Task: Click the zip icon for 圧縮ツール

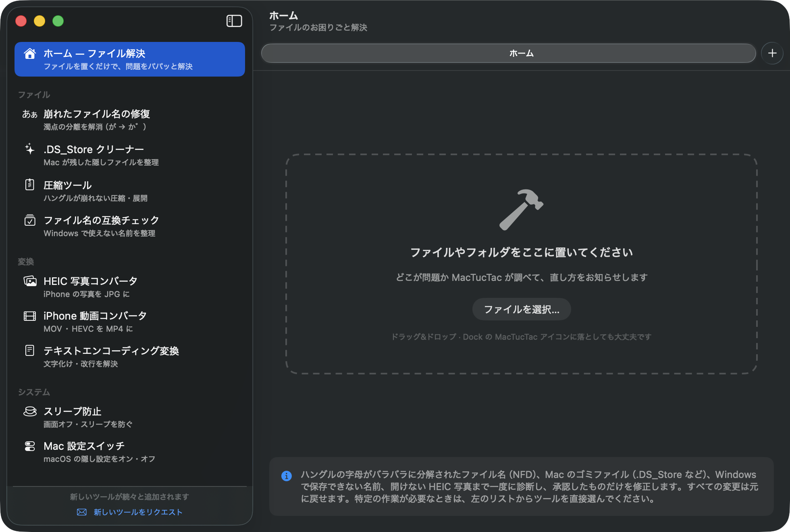Action: click(30, 185)
